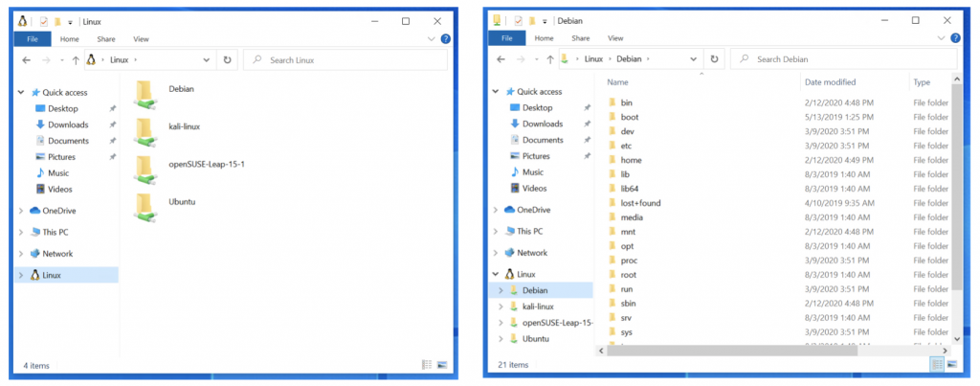Click the Refresh button in the Linux window
Screen dimensions: 980x386
click(227, 60)
